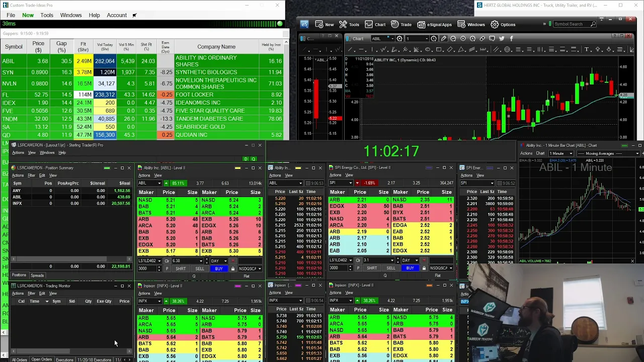Select the ellipse drawing tool in chart toolbar
This screenshot has height=362, width=644.
click(428, 49)
